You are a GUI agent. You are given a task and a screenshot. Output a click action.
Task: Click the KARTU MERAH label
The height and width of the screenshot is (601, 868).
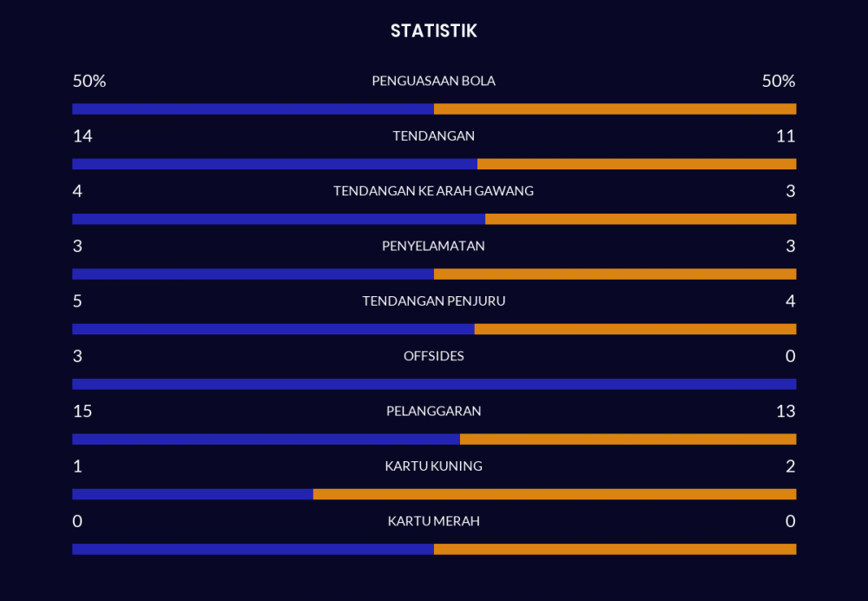click(x=433, y=522)
